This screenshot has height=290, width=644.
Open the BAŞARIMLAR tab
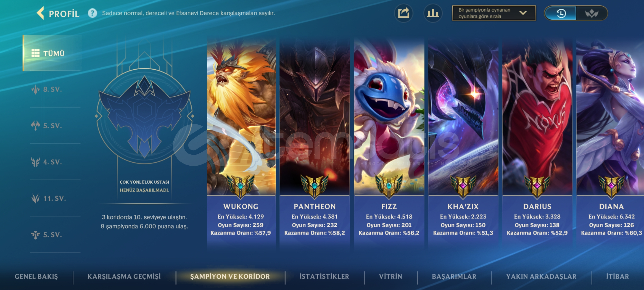(x=454, y=276)
